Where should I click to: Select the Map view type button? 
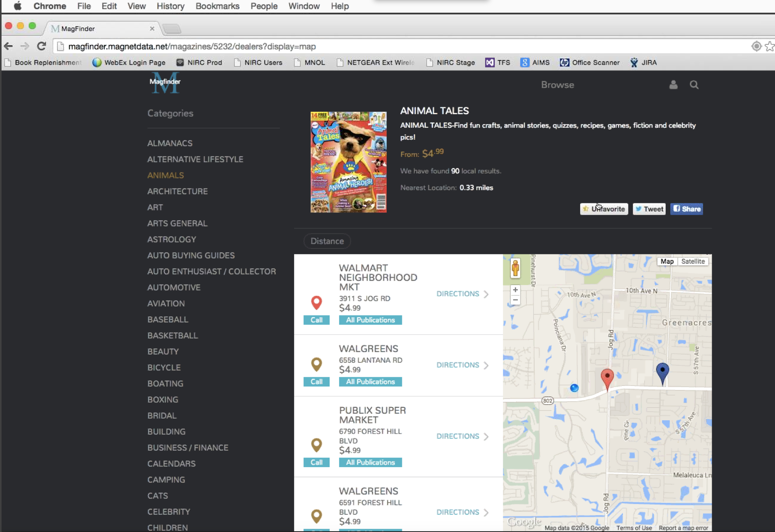pos(667,261)
